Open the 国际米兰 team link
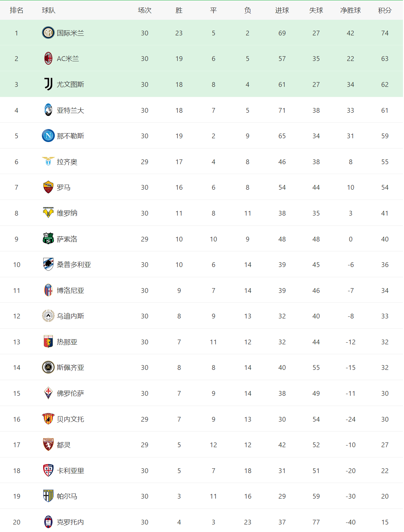The image size is (404, 532). point(70,33)
